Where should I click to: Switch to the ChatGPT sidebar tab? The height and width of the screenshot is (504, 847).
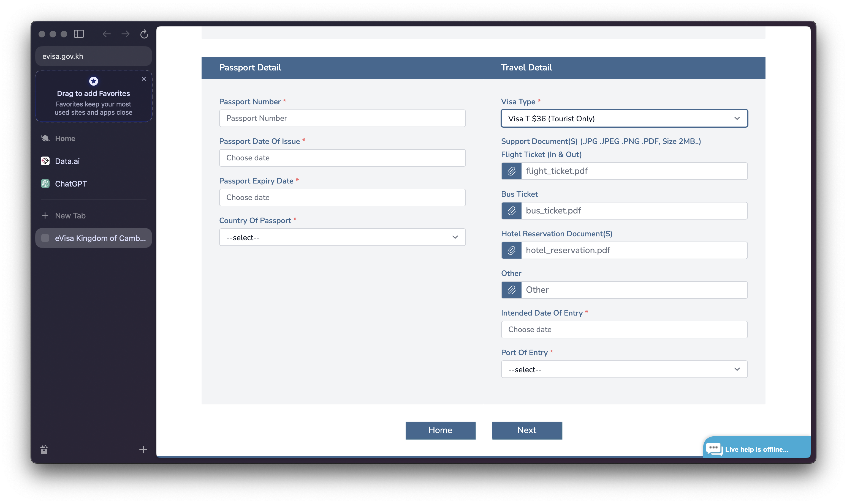tap(71, 184)
